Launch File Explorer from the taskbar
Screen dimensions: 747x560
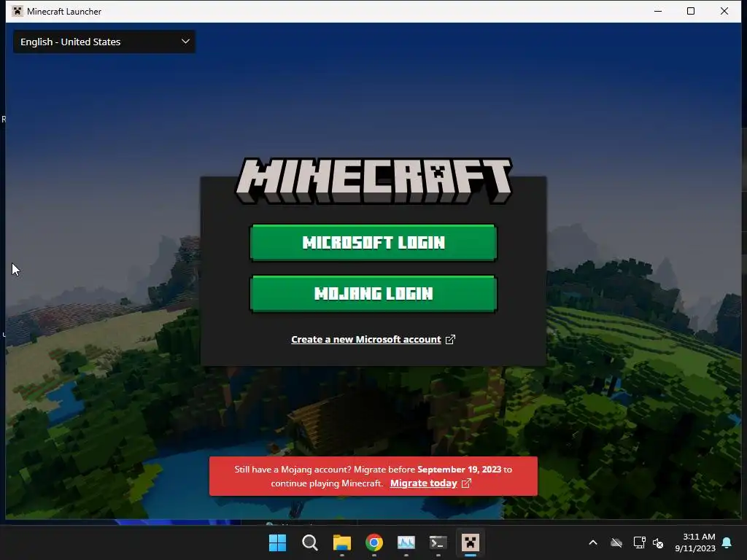[x=341, y=542]
